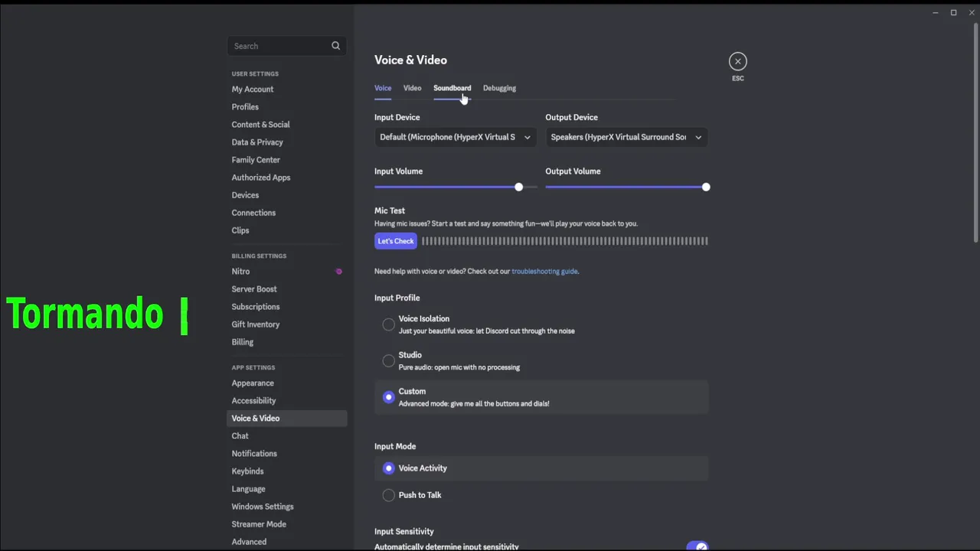The height and width of the screenshot is (551, 980).
Task: Open Devices settings
Action: (245, 195)
